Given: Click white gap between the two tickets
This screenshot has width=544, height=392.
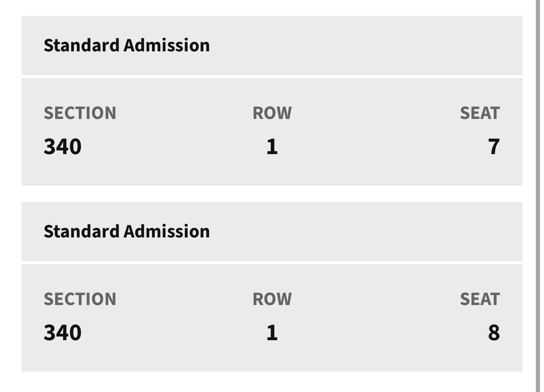Looking at the screenshot, I should coord(272,194).
